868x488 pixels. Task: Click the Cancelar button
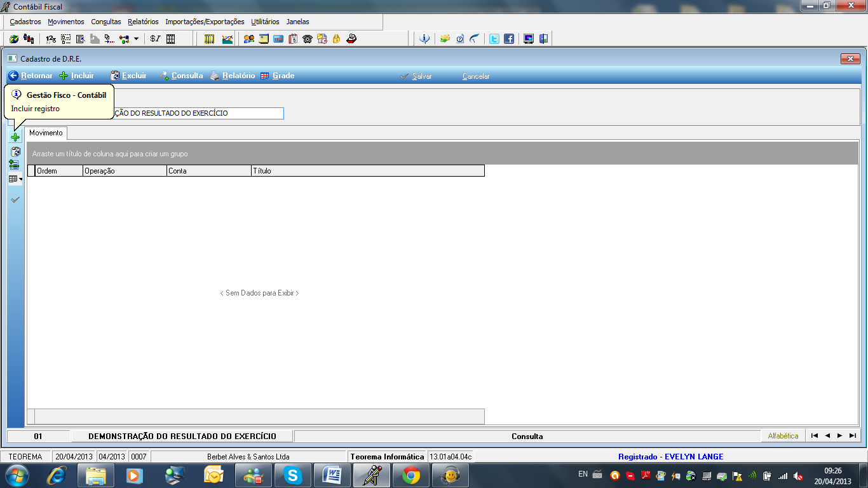(476, 76)
